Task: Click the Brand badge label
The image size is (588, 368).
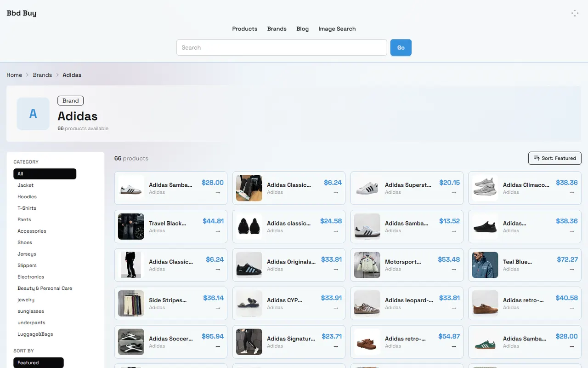Action: coord(71,101)
